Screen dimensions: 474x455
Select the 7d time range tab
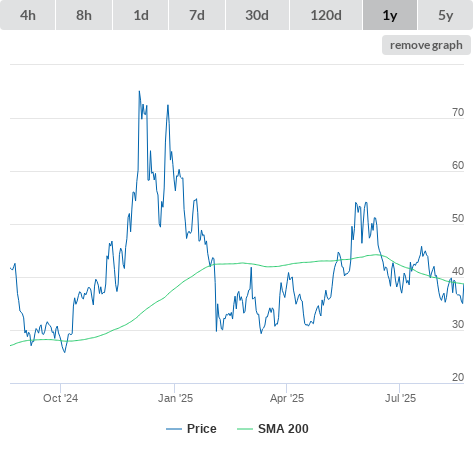tap(197, 15)
